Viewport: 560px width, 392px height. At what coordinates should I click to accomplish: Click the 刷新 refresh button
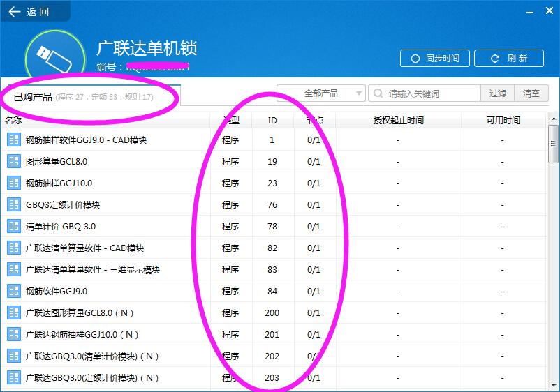(x=509, y=59)
